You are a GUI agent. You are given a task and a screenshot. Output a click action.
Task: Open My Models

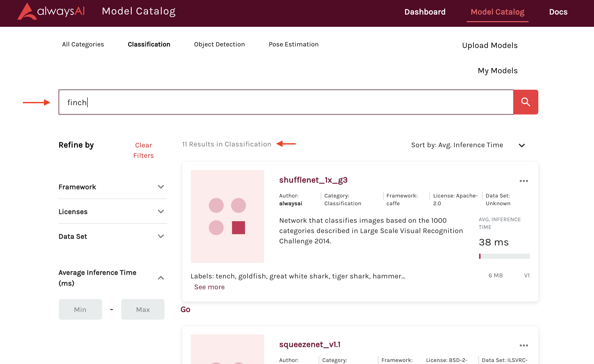(498, 71)
